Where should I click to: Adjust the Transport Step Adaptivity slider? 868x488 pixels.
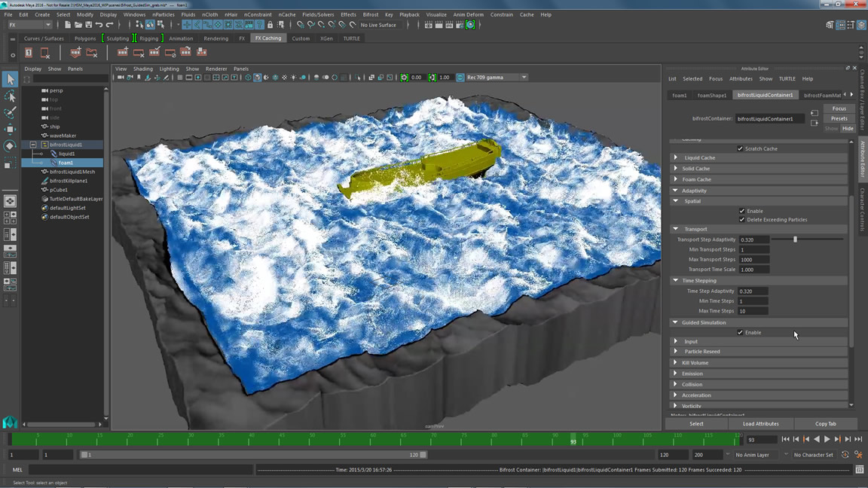coord(795,239)
